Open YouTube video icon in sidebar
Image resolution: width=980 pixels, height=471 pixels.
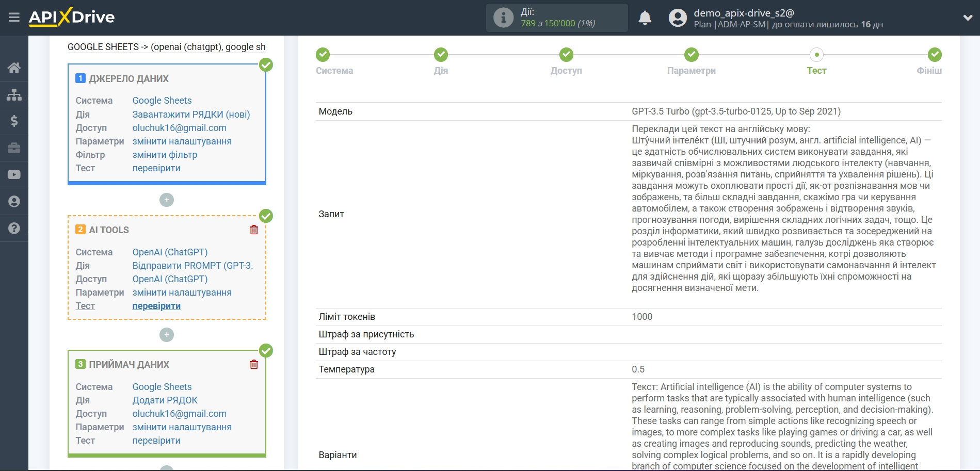[x=14, y=175]
